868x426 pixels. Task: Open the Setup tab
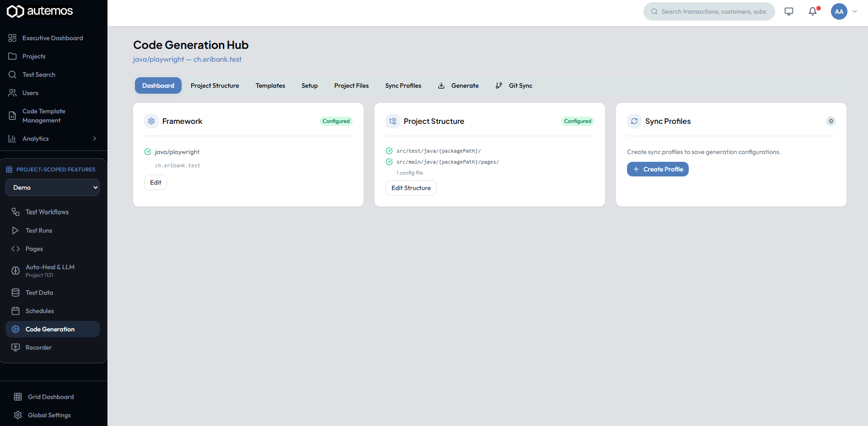310,85
